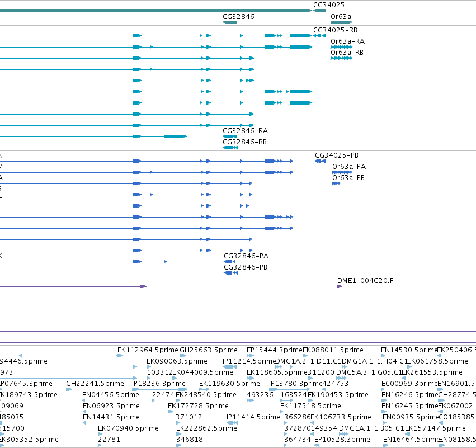
Task: Select feature 493236
Action: pos(260,395)
